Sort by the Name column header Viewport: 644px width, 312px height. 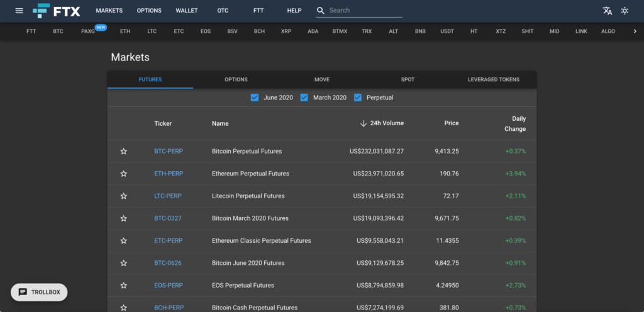click(x=220, y=123)
